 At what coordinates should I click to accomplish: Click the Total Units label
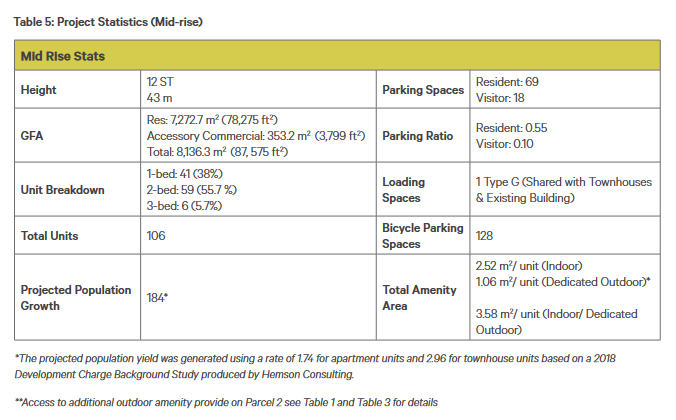[50, 236]
